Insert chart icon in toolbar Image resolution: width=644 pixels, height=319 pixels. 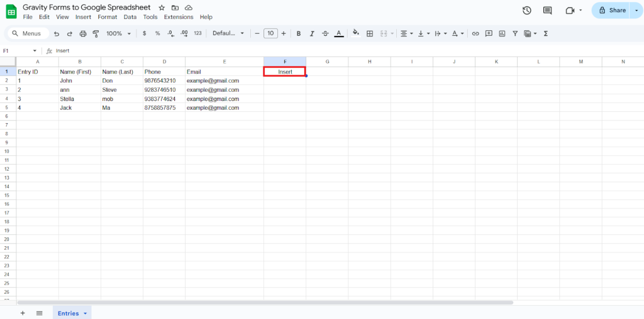pos(502,34)
